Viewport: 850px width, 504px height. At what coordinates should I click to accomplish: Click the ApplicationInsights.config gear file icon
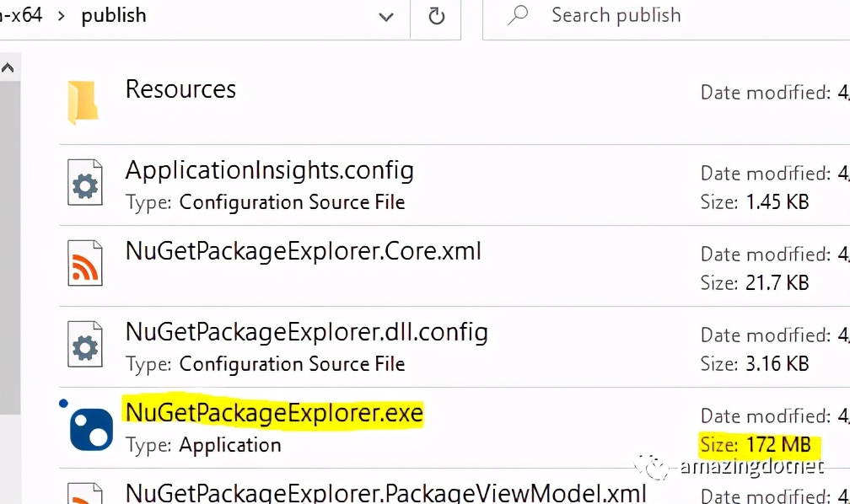pyautogui.click(x=85, y=182)
